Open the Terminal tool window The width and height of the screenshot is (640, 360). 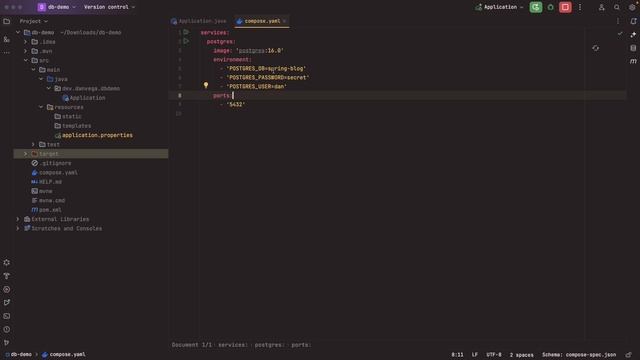tap(7, 316)
